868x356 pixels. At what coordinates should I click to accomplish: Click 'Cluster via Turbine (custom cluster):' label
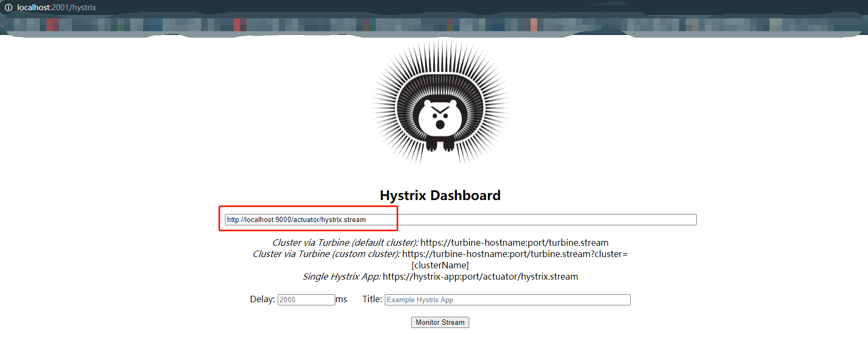click(327, 254)
